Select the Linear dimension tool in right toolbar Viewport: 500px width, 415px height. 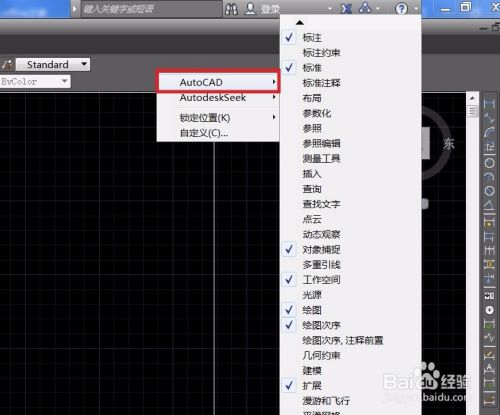[489, 104]
